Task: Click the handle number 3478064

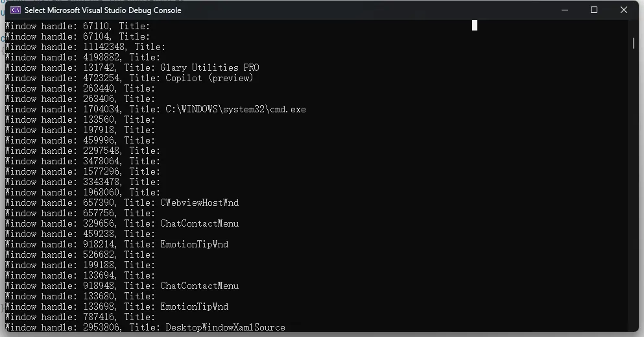Action: click(101, 161)
